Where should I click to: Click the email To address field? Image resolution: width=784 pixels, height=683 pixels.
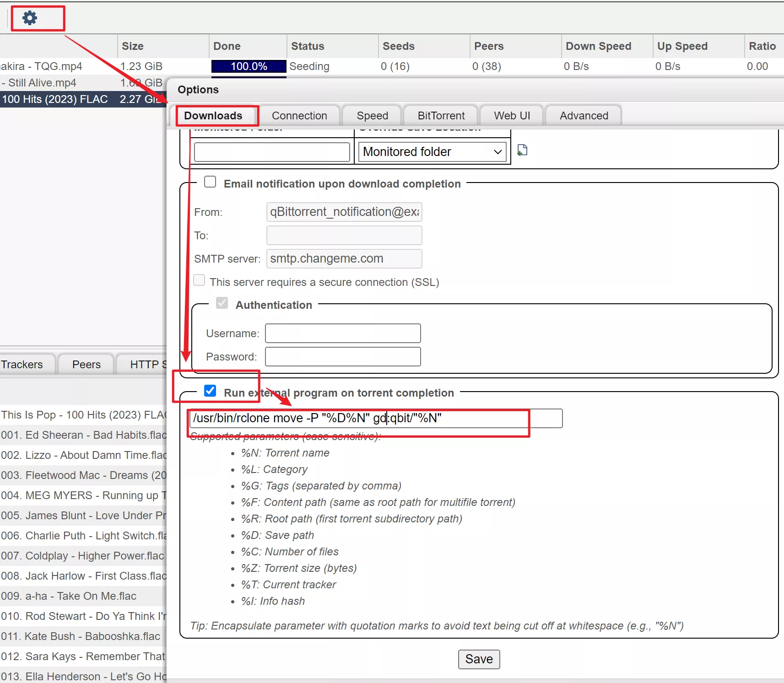[x=344, y=236]
